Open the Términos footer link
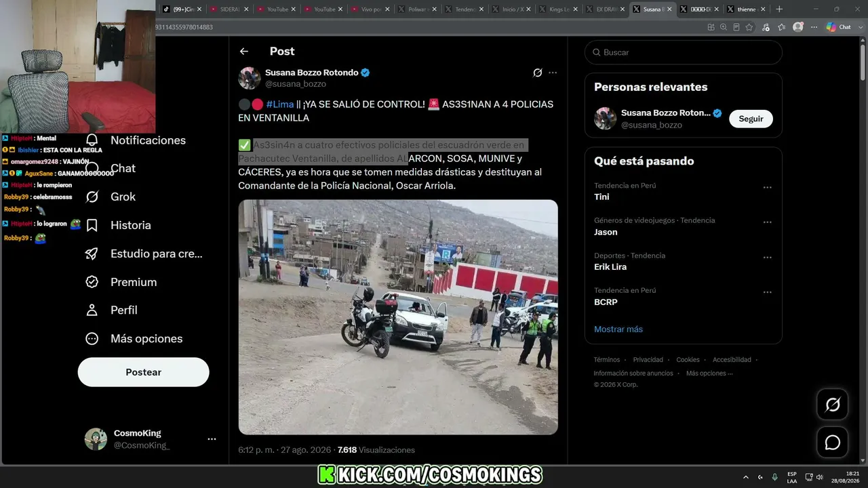 pyautogui.click(x=607, y=360)
